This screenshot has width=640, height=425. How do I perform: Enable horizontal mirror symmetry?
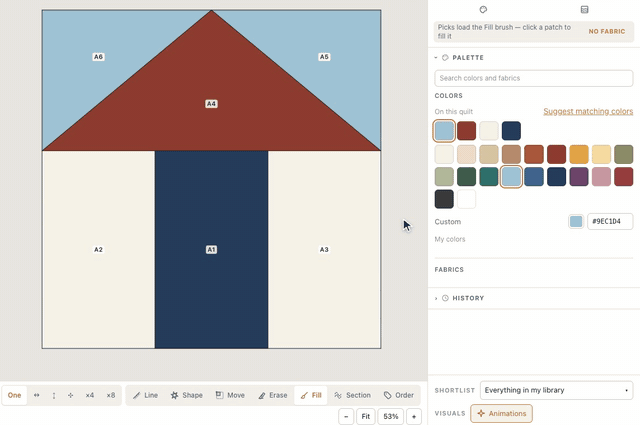click(37, 395)
